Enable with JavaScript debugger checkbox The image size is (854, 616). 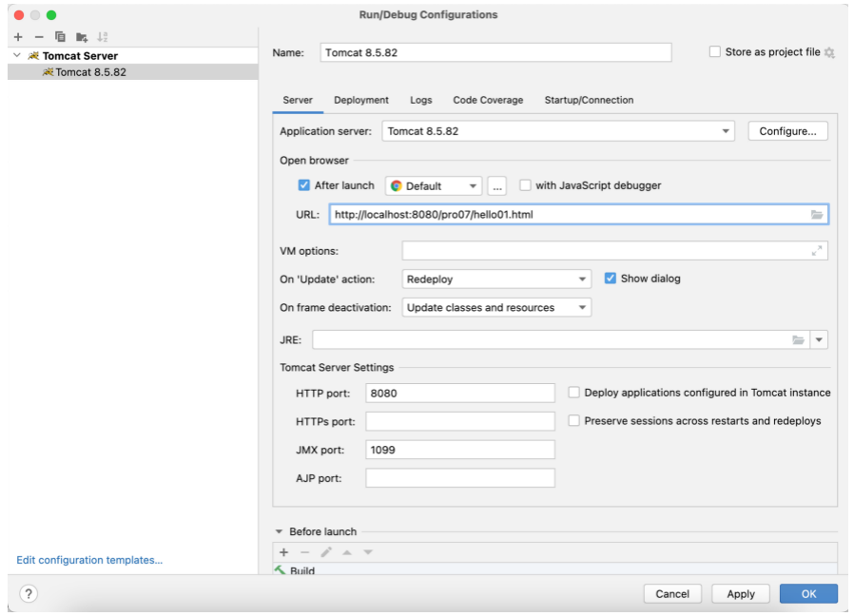pos(525,185)
